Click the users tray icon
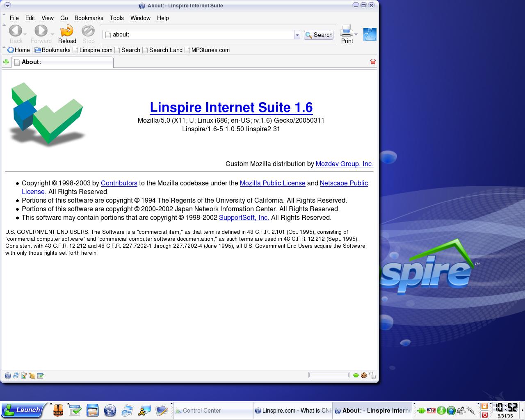Viewport: 525px width, 420px height. click(x=461, y=410)
